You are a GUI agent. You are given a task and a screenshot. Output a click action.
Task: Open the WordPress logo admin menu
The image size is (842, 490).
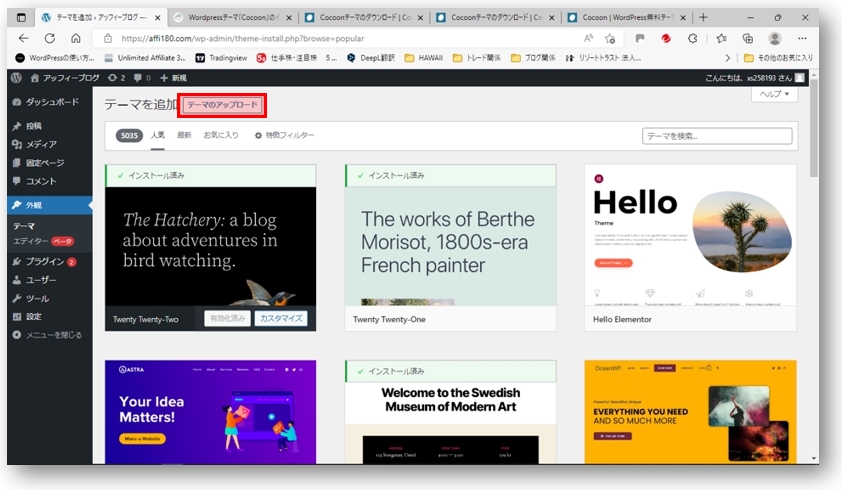pyautogui.click(x=16, y=78)
